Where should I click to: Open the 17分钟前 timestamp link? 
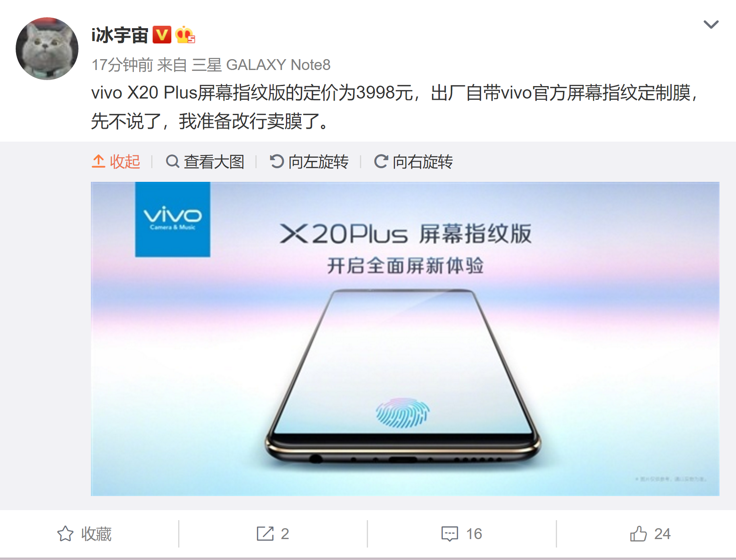[122, 65]
